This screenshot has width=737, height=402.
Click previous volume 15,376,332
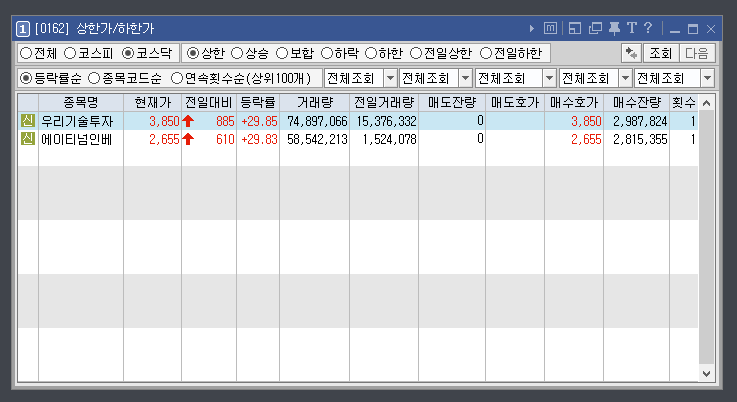click(386, 121)
